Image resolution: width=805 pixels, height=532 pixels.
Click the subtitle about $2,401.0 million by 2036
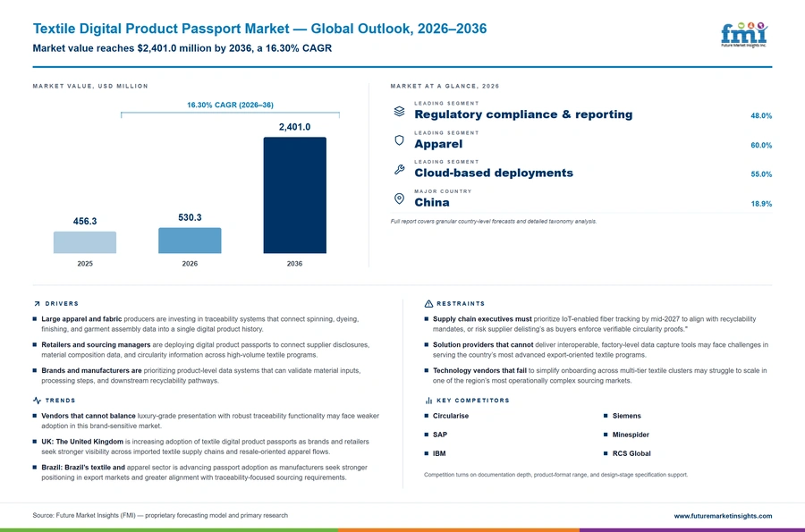point(182,48)
